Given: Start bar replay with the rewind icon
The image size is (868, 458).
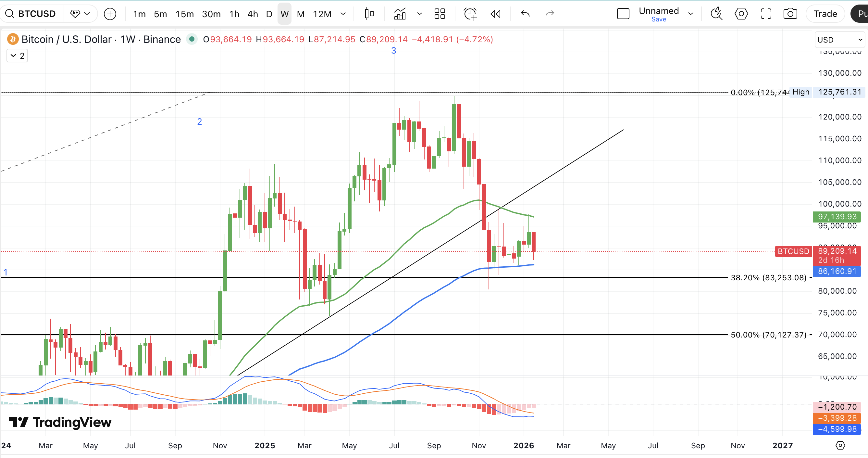Looking at the screenshot, I should (495, 14).
